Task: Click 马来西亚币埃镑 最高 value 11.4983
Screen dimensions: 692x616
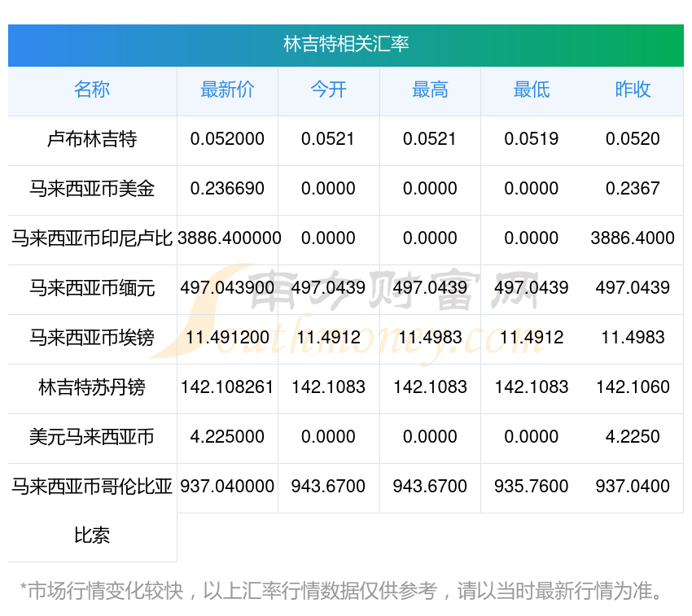Action: point(430,338)
